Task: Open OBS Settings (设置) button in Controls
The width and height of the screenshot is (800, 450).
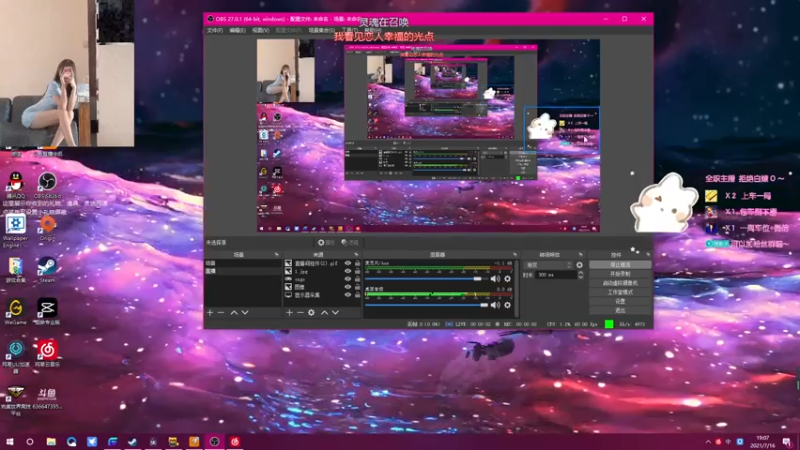Action: pyautogui.click(x=620, y=302)
